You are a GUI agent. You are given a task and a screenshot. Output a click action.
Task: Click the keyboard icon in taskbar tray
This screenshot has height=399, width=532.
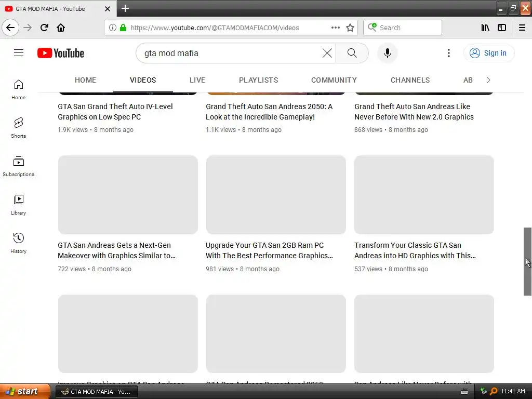click(x=464, y=392)
